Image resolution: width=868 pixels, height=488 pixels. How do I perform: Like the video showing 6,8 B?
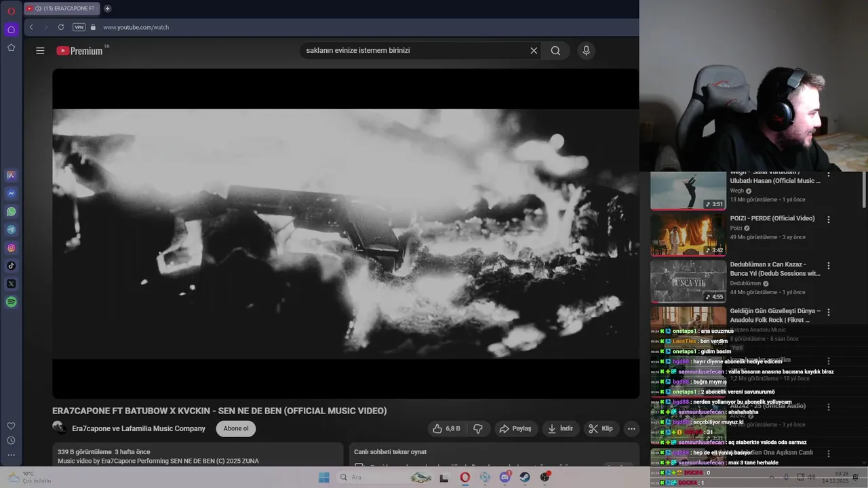tap(446, 428)
